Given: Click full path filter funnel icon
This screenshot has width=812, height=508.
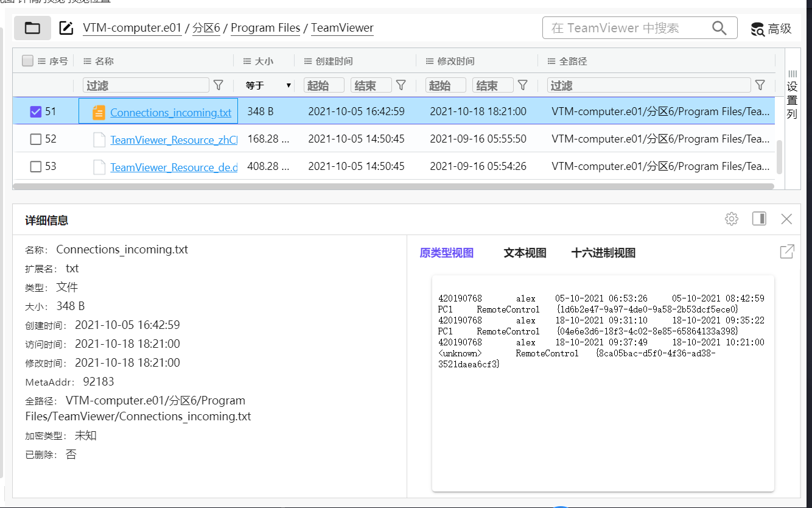Looking at the screenshot, I should tap(760, 85).
